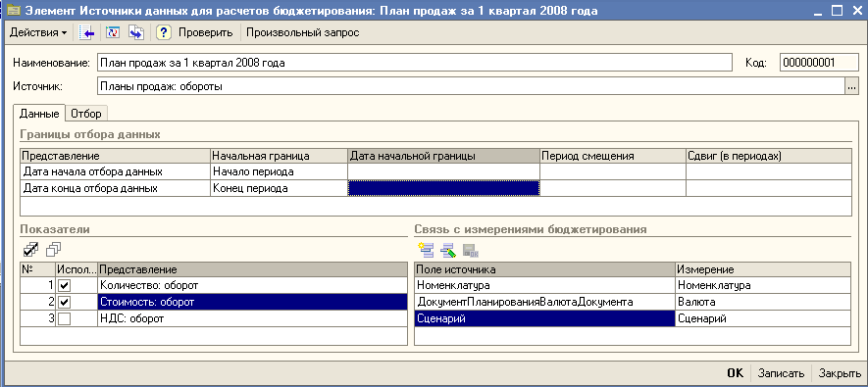Image resolution: width=868 pixels, height=387 pixels.
Task: Open help via question mark icon
Action: point(163,32)
